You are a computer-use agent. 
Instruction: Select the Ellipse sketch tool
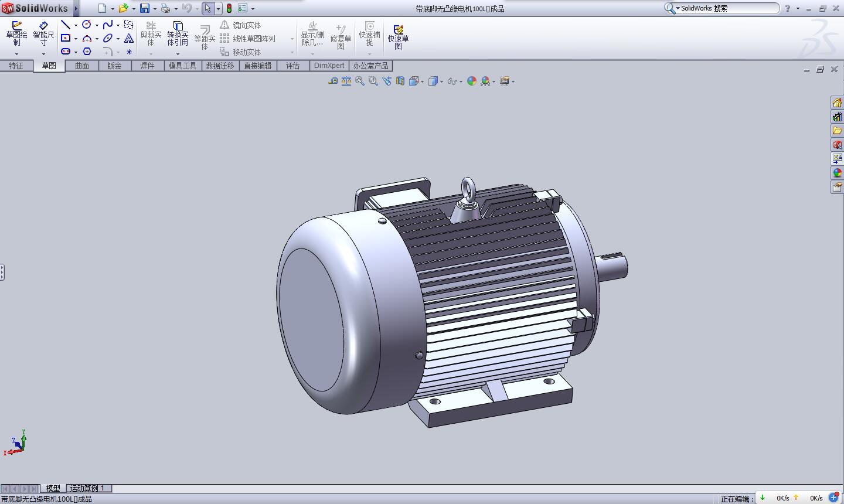108,38
